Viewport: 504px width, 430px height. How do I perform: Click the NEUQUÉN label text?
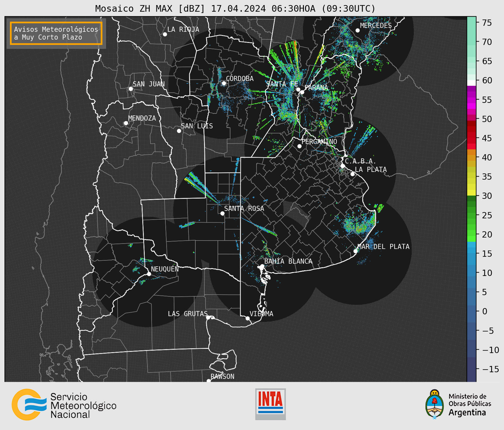coord(165,269)
